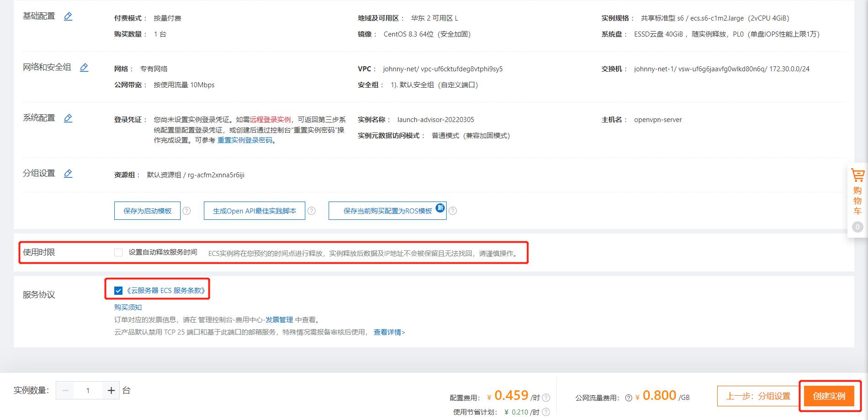Open help icon beside 配置费用 price
Viewport: 868px width, 420px height.
546,398
